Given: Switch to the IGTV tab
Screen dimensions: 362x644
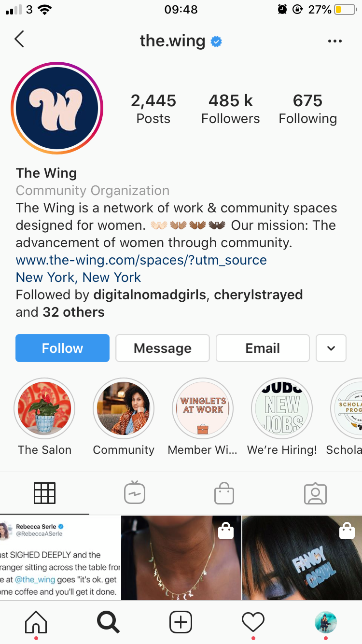Looking at the screenshot, I should point(135,493).
